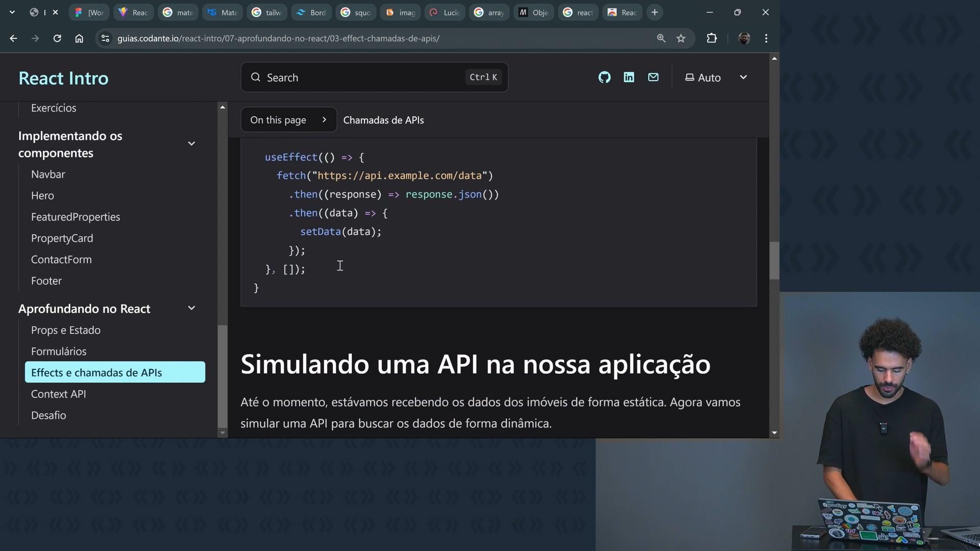Open the GitHub icon link
980x551 pixels.
[604, 78]
